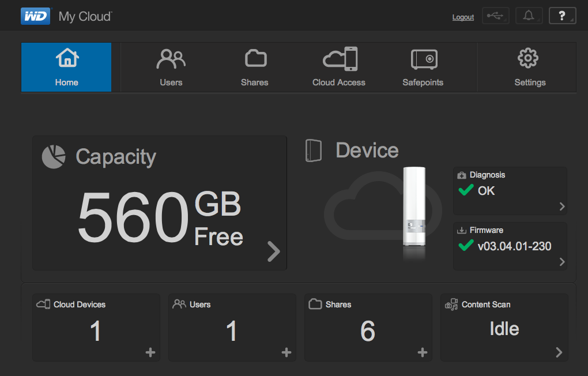
Task: Expand the Diagnosis panel arrow
Action: (x=561, y=206)
